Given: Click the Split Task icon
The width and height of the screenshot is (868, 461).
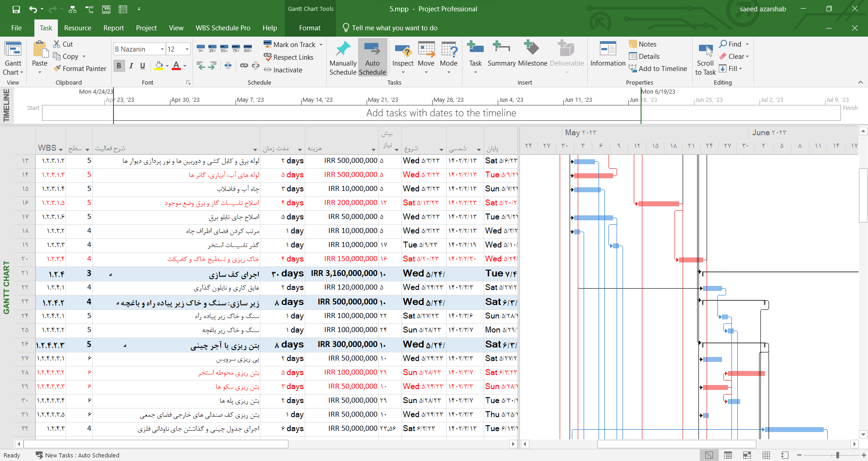Looking at the screenshot, I should (x=228, y=66).
